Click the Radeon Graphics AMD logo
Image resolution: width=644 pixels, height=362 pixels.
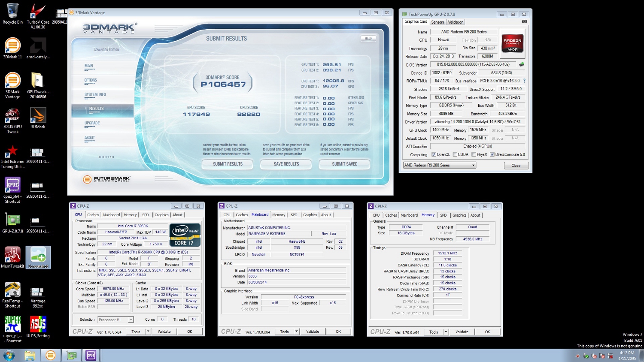tap(513, 43)
